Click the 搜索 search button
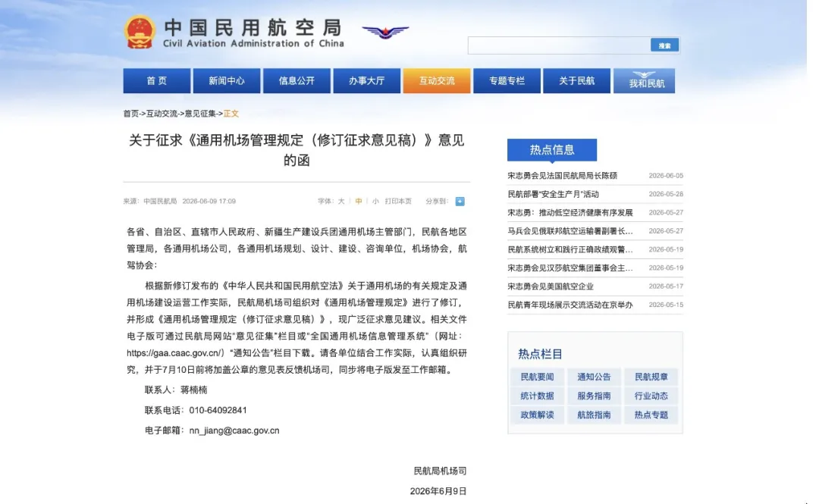Screen dimensions: 819x504 [x=664, y=45]
